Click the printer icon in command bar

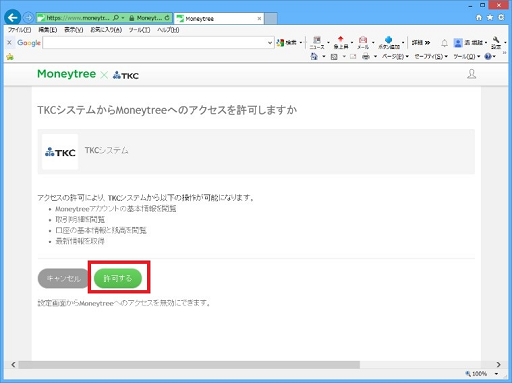(366, 56)
